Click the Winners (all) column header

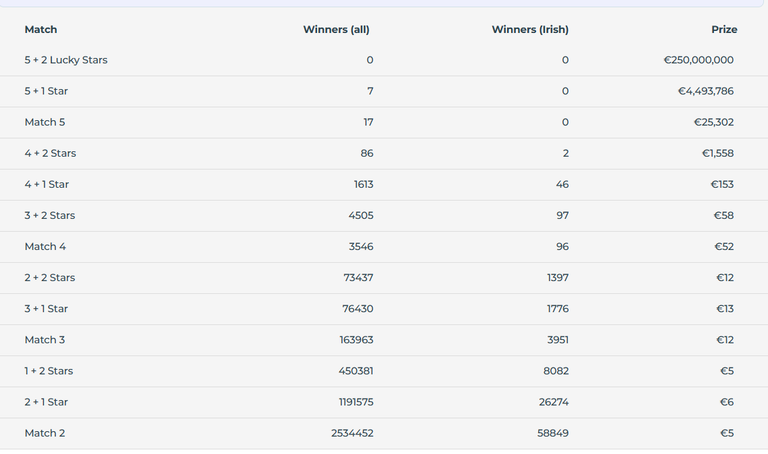(336, 29)
